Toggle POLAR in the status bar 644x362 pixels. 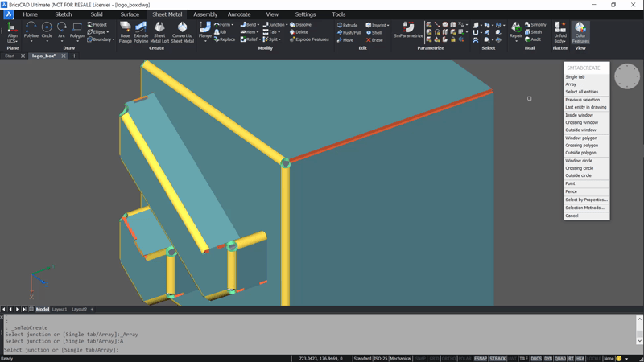pos(464,358)
